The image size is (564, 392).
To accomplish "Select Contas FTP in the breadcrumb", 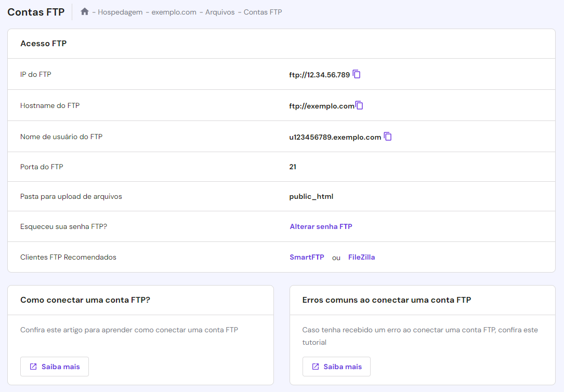I will coord(263,11).
